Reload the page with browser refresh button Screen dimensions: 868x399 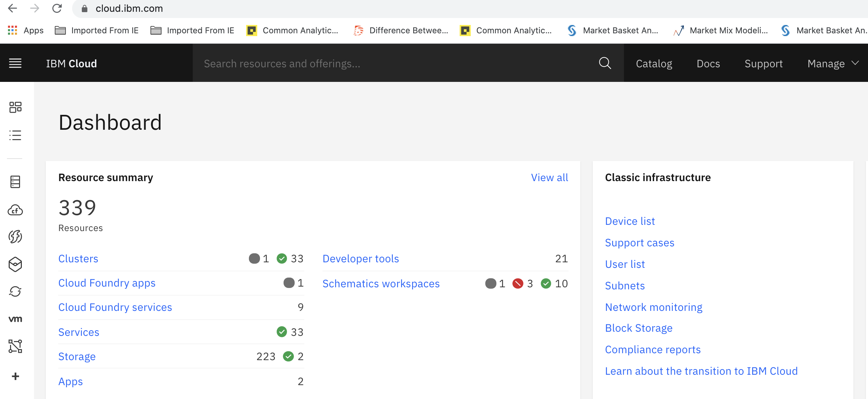point(57,8)
